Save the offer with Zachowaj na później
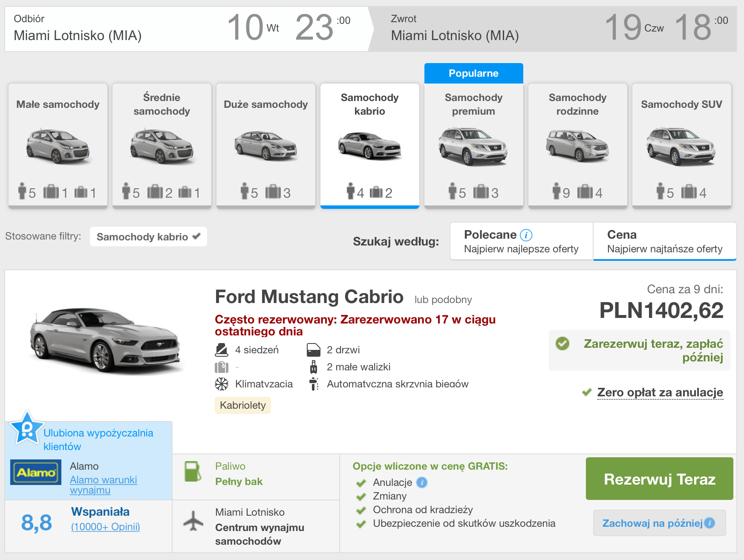The width and height of the screenshot is (744, 560). 660,523
